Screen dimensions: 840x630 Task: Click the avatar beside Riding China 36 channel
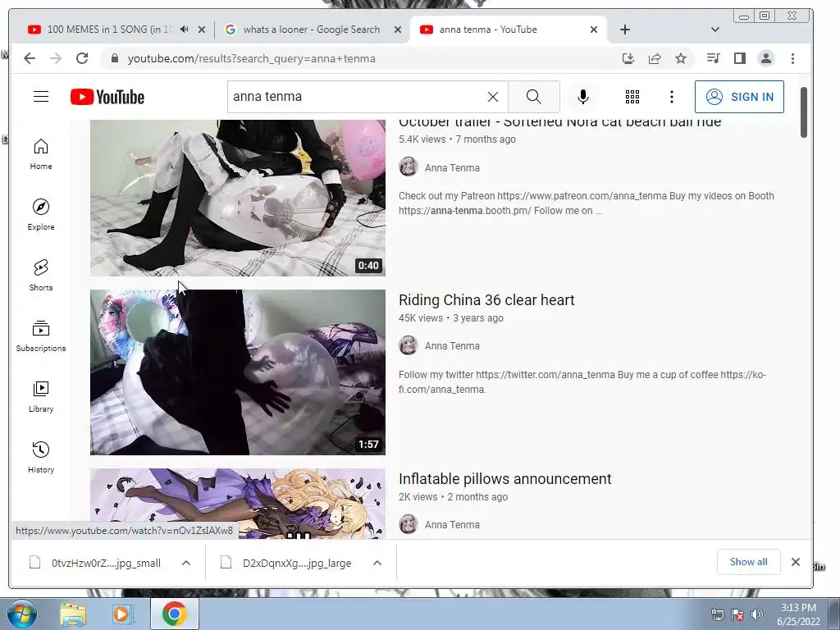pos(409,345)
